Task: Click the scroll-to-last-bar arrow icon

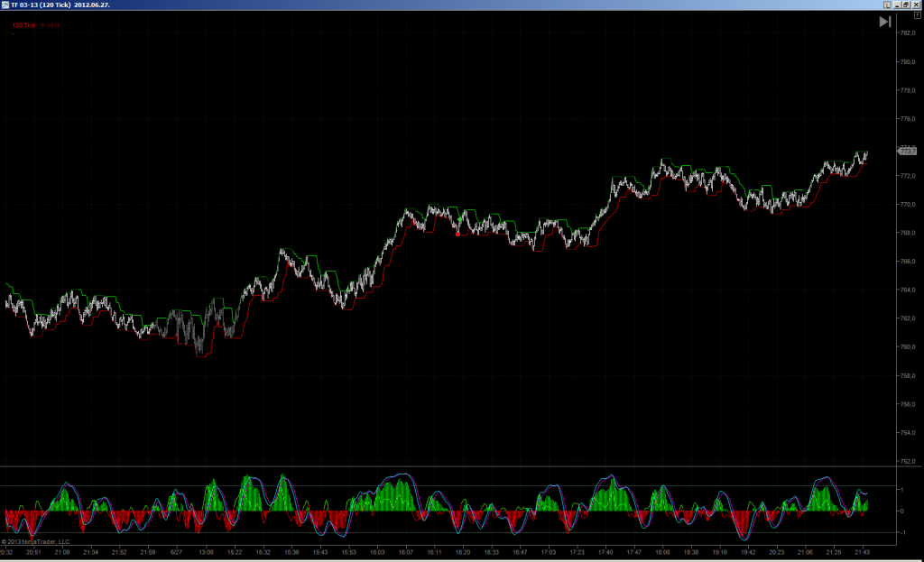Action: (884, 22)
